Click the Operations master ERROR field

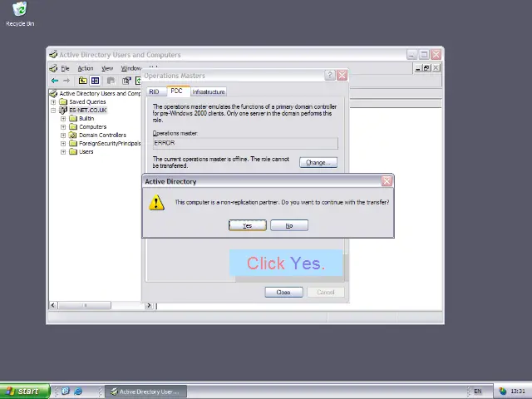[245, 143]
